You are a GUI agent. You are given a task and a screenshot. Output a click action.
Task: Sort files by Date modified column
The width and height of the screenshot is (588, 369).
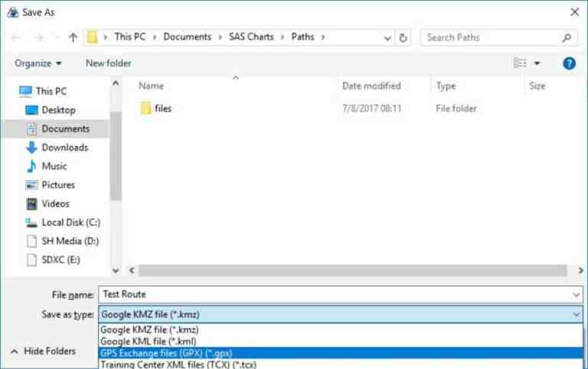[x=371, y=87]
